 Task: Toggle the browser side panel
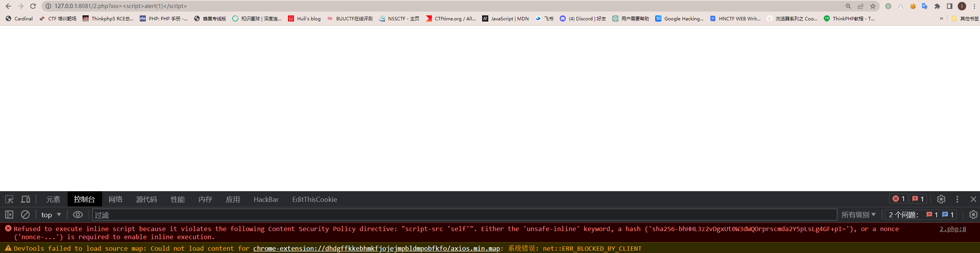click(x=950, y=6)
